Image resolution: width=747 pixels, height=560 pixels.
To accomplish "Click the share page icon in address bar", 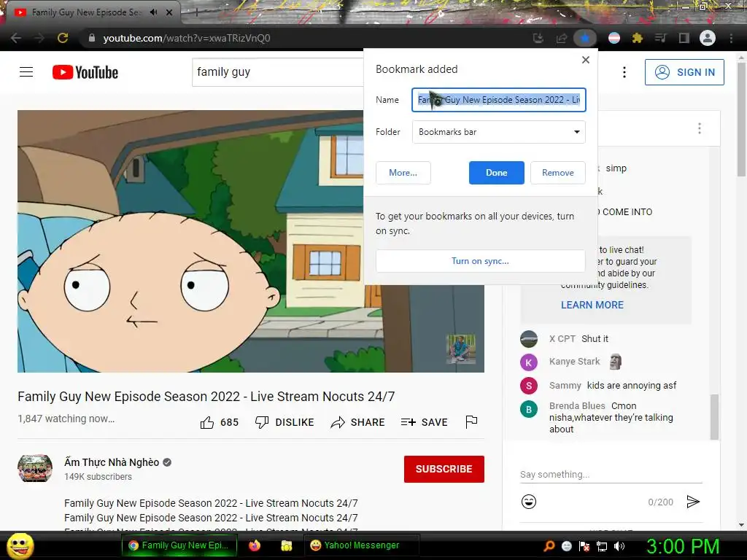I will pyautogui.click(x=562, y=38).
